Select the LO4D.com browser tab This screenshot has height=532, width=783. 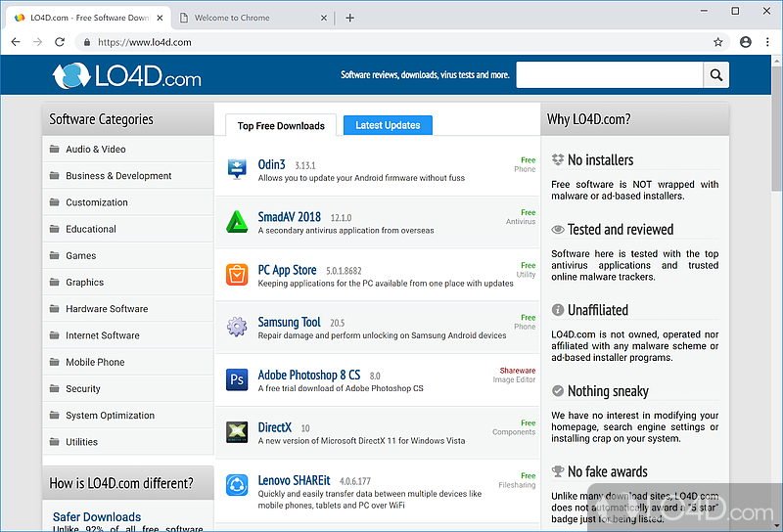89,18
